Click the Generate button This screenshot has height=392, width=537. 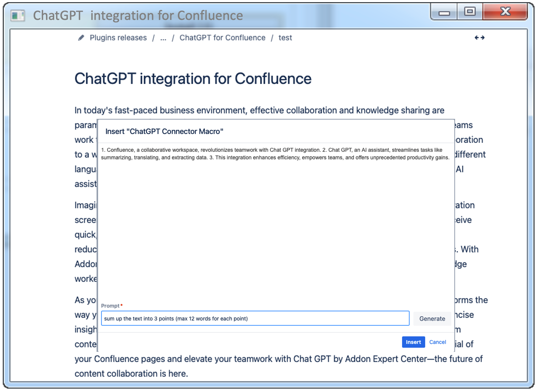(432, 319)
